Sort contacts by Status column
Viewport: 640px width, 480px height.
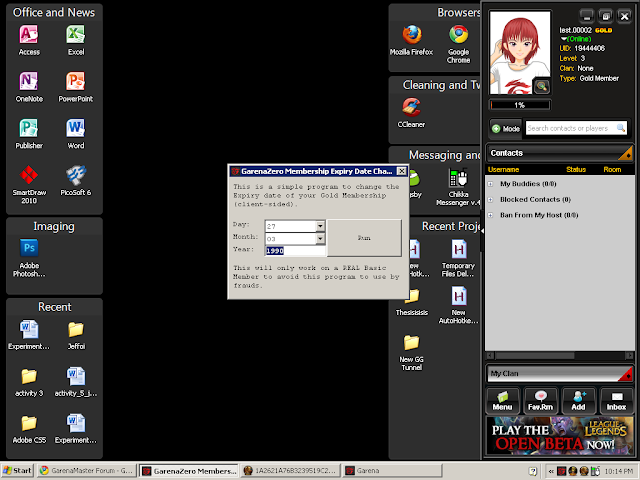[576, 169]
